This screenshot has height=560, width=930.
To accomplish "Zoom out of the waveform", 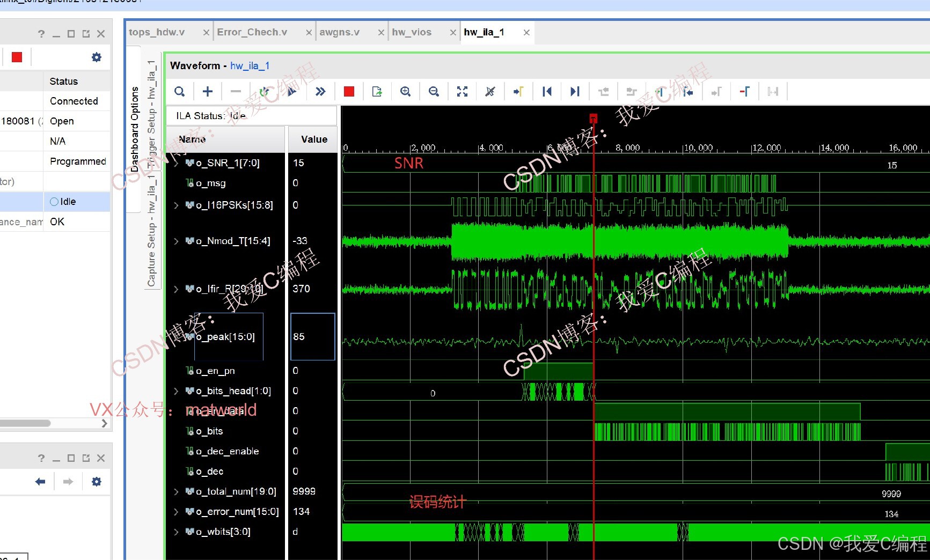I will (x=434, y=92).
